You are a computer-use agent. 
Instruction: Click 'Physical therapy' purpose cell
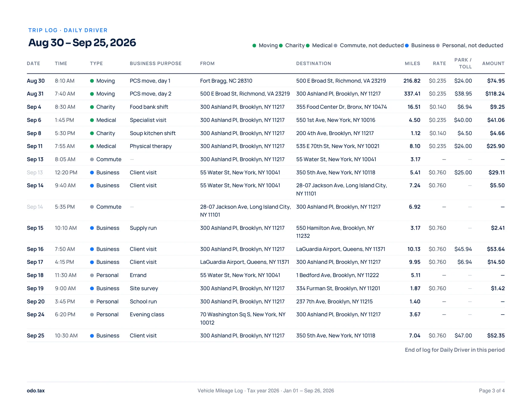tap(151, 146)
